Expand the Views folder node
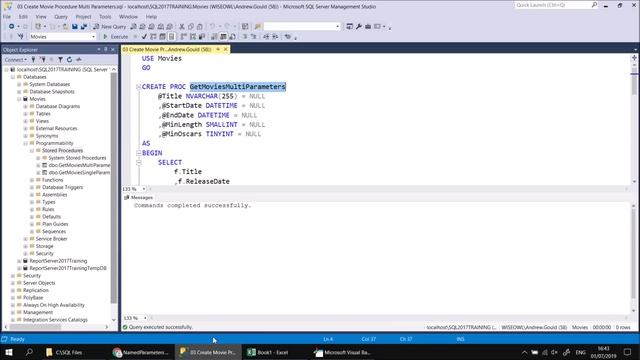Image resolution: width=640 pixels, height=360 pixels. pyautogui.click(x=26, y=121)
